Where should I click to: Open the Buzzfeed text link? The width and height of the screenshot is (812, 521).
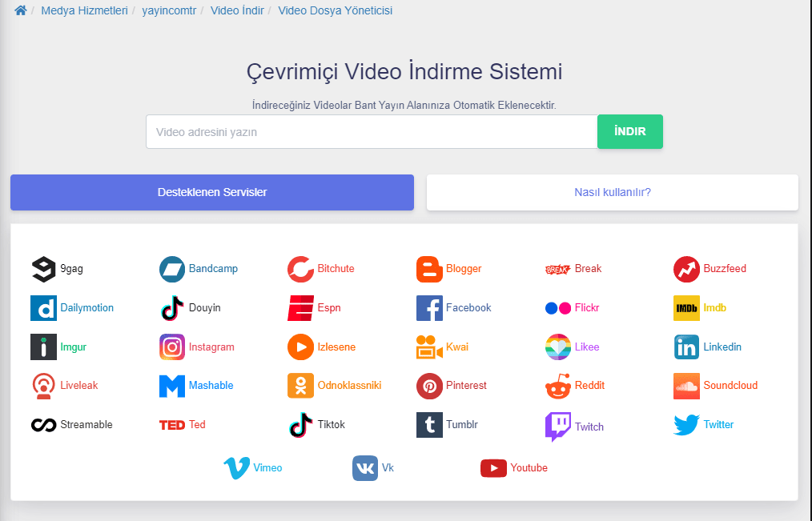point(725,269)
